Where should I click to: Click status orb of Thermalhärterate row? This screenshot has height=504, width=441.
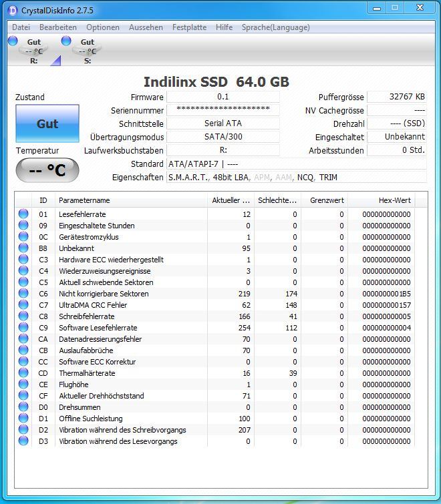point(23,372)
